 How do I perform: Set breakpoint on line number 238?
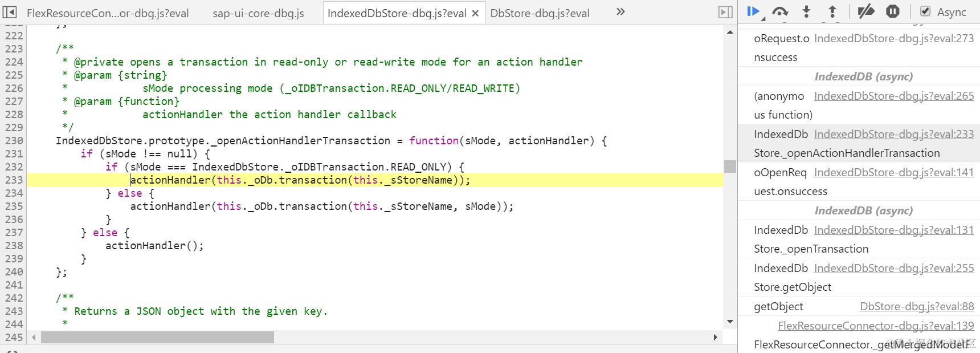tap(14, 246)
